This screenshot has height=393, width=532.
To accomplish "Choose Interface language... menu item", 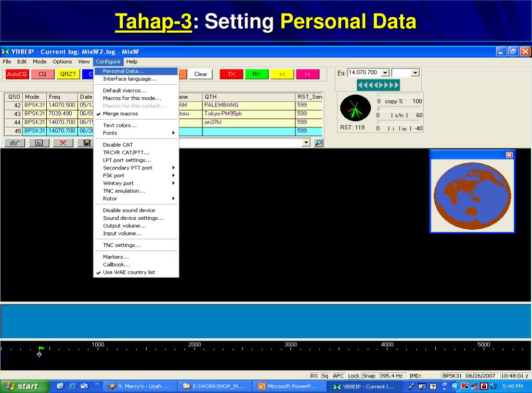I will [x=136, y=78].
